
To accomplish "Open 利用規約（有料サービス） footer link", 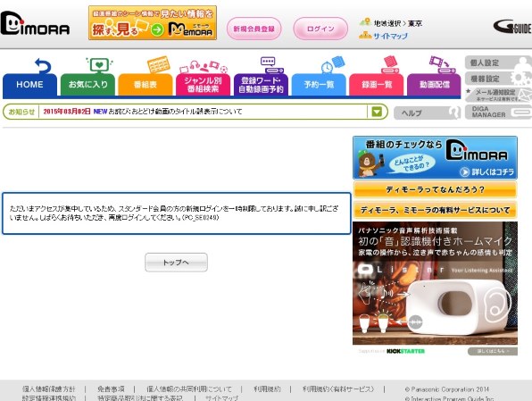I will (338, 389).
